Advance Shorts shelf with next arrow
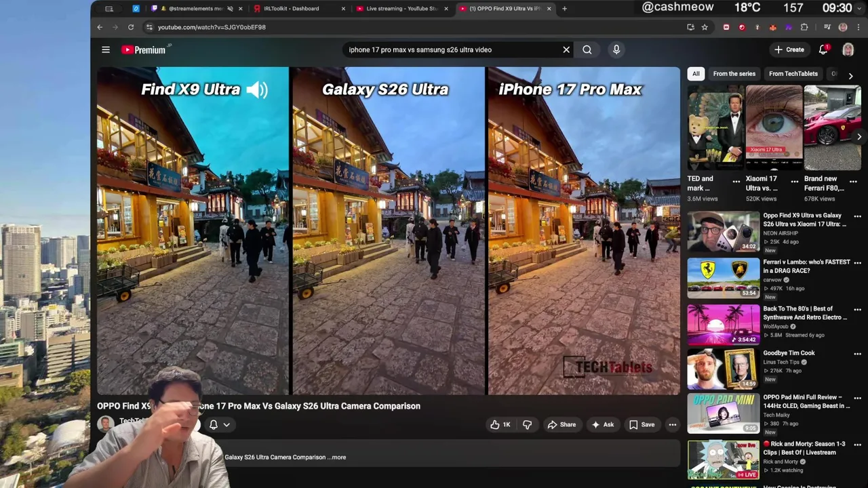Screen dimensions: 868x488 pos(859,136)
